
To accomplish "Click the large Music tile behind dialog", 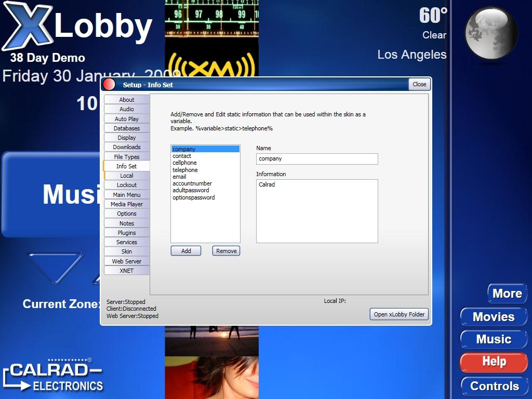I will [51, 194].
